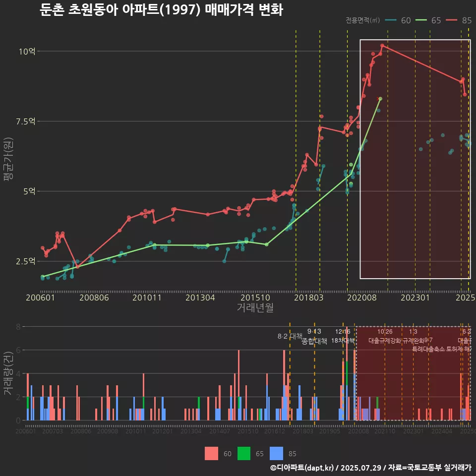Image resolution: width=476 pixels, height=476 pixels.
Task: Click 201905 on the volume chart x-axis
Action: point(330,431)
